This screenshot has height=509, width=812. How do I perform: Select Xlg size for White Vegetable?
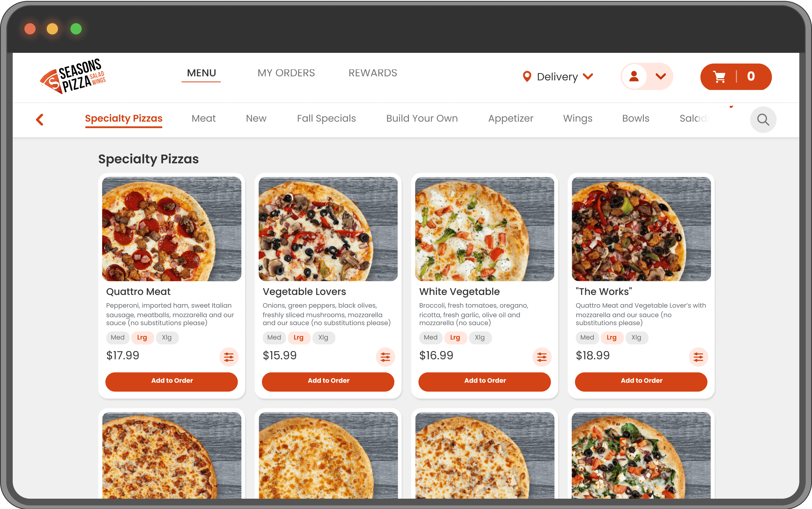click(480, 338)
